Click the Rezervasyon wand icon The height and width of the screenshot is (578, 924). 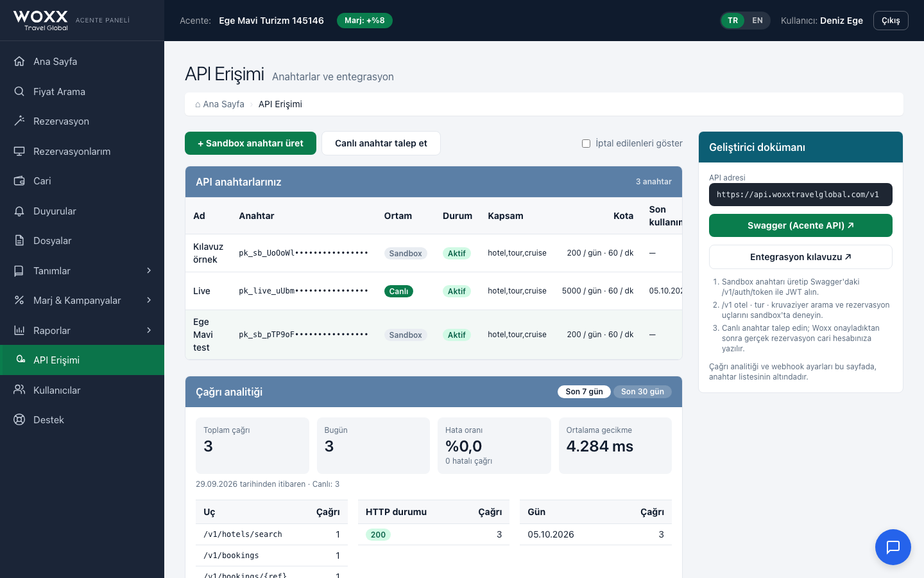click(19, 121)
